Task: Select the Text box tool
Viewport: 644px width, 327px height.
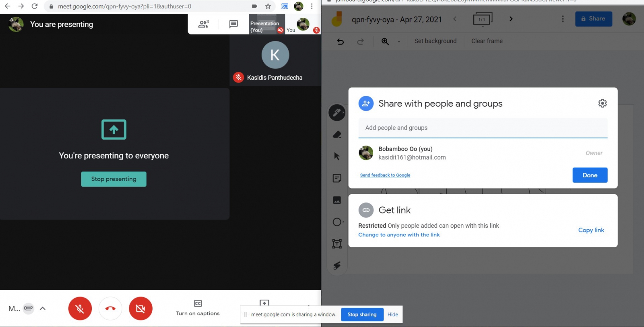Action: pyautogui.click(x=337, y=244)
